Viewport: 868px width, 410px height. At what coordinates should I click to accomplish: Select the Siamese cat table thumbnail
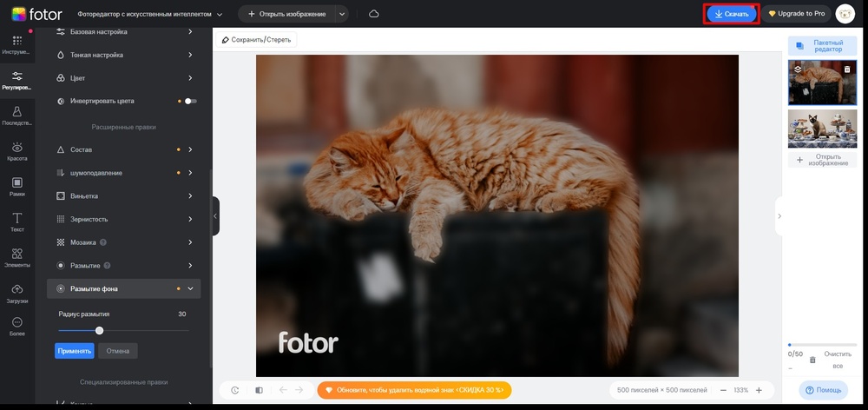822,129
